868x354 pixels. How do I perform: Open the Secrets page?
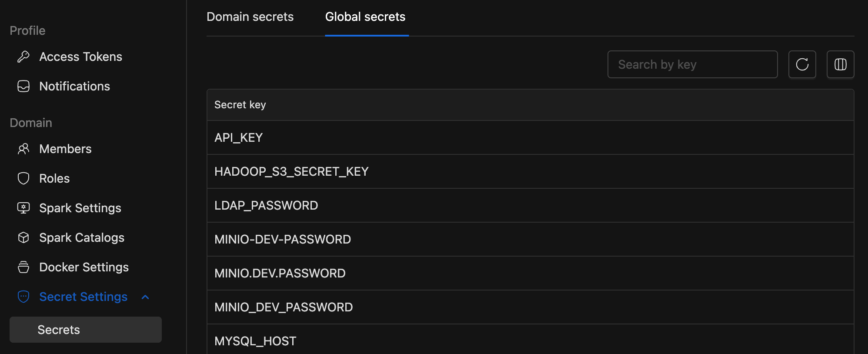59,330
